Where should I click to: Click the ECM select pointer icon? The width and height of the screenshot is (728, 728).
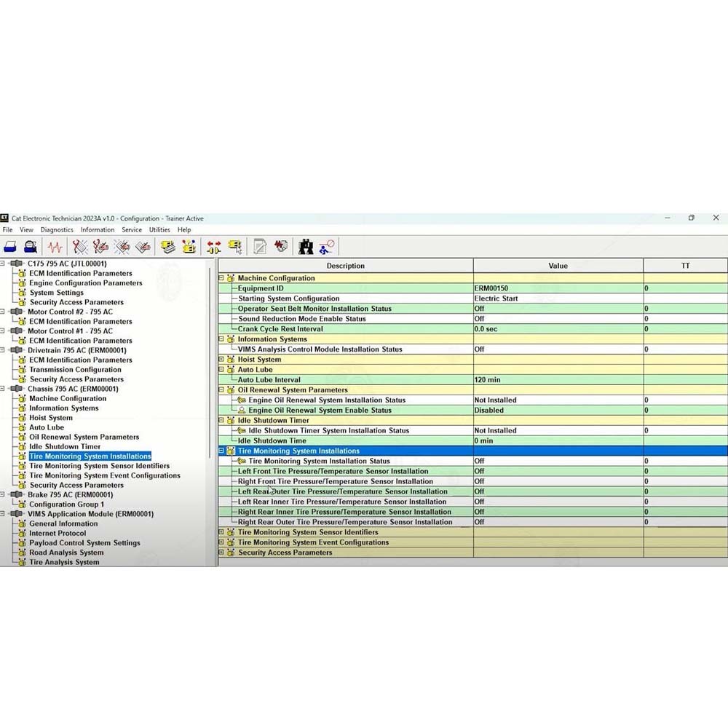click(235, 247)
